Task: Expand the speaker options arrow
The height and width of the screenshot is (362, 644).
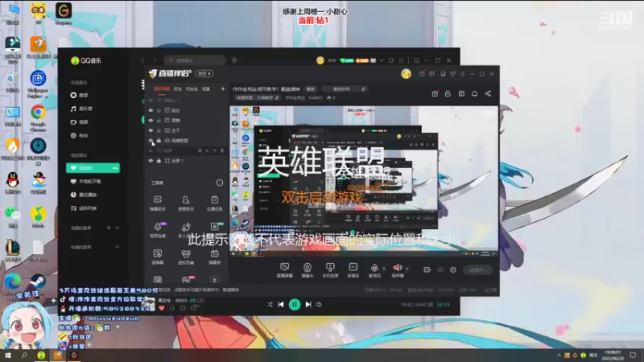Action: coord(407,269)
